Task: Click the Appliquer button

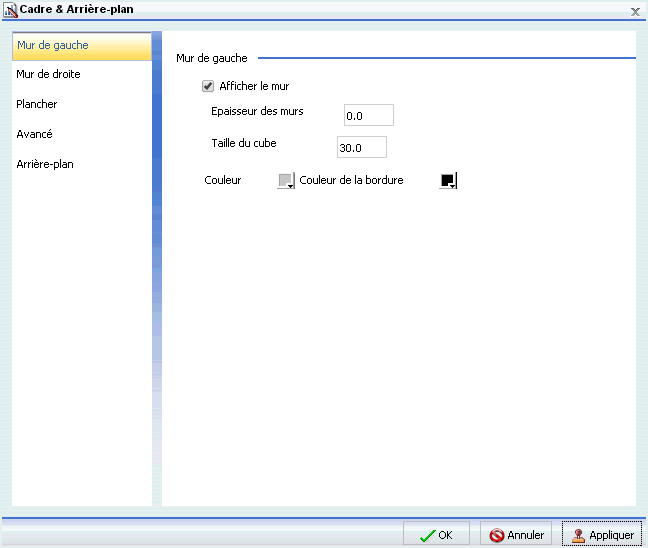Action: [x=601, y=535]
